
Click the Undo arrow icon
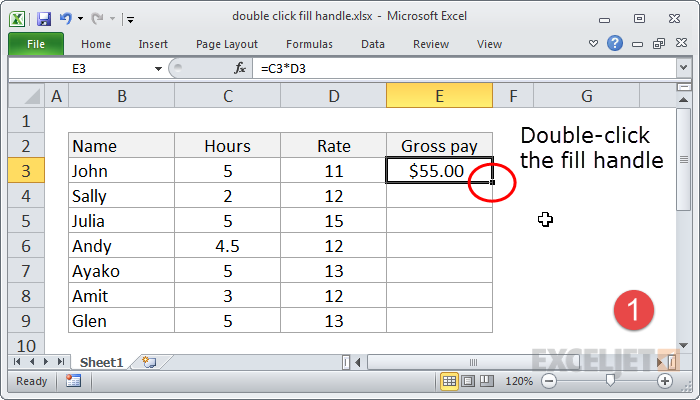[66, 18]
